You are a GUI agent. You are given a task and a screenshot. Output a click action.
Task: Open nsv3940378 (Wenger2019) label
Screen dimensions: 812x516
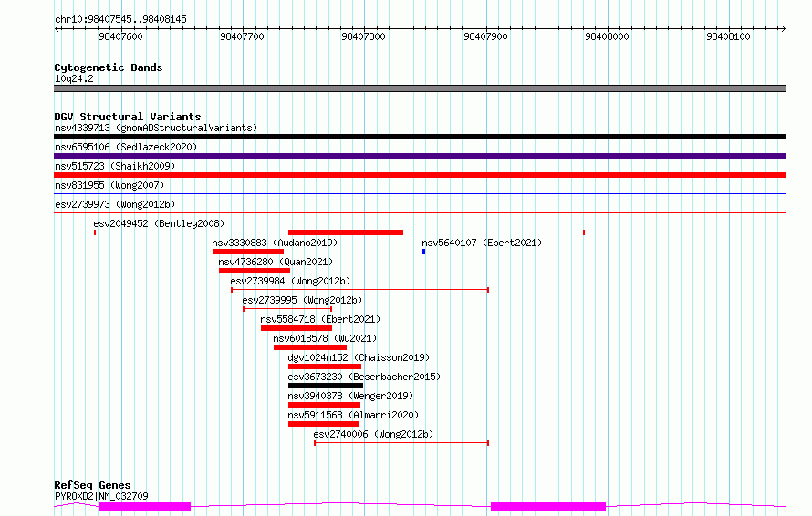(x=350, y=396)
